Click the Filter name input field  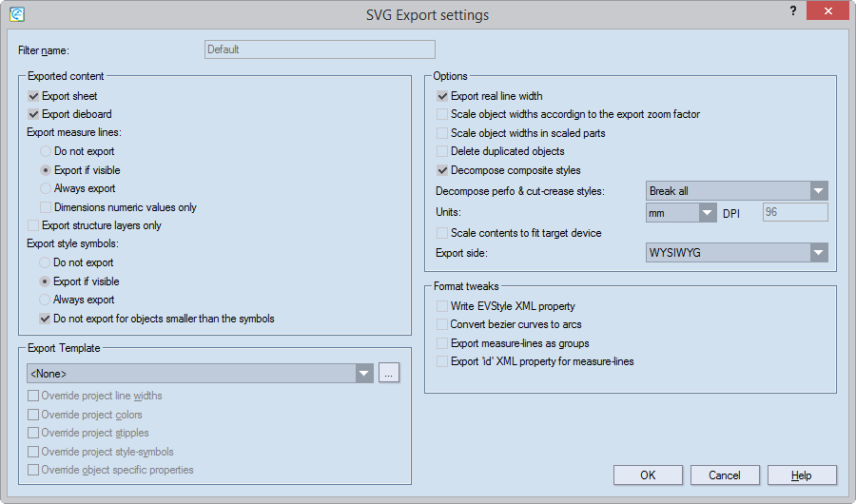coord(320,49)
